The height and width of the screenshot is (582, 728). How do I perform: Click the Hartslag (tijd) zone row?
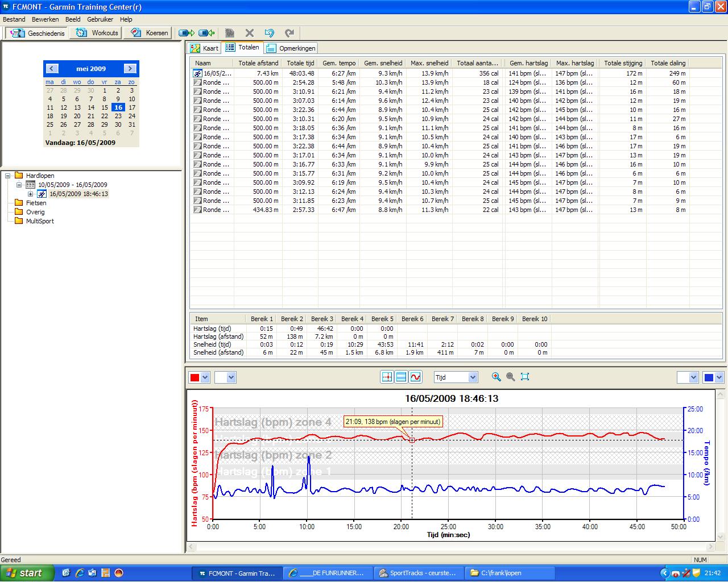click(370, 329)
